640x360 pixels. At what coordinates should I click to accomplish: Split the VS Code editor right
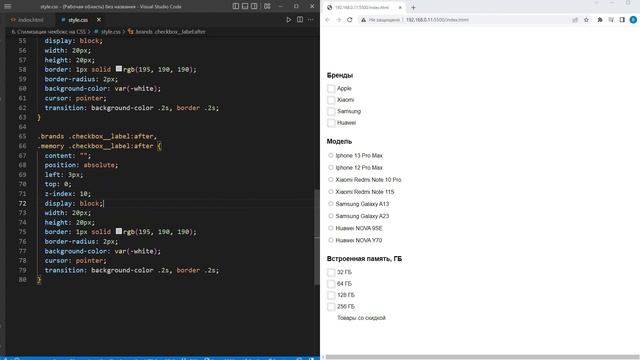pyautogui.click(x=300, y=20)
